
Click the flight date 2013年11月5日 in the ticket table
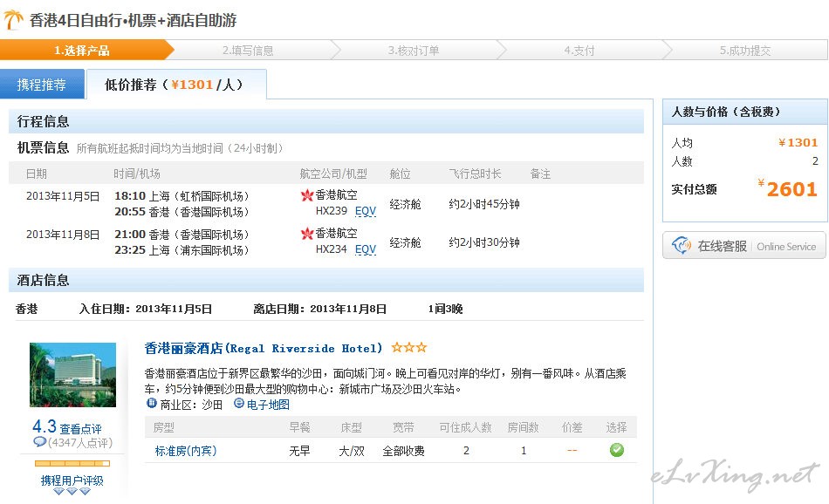[63, 196]
